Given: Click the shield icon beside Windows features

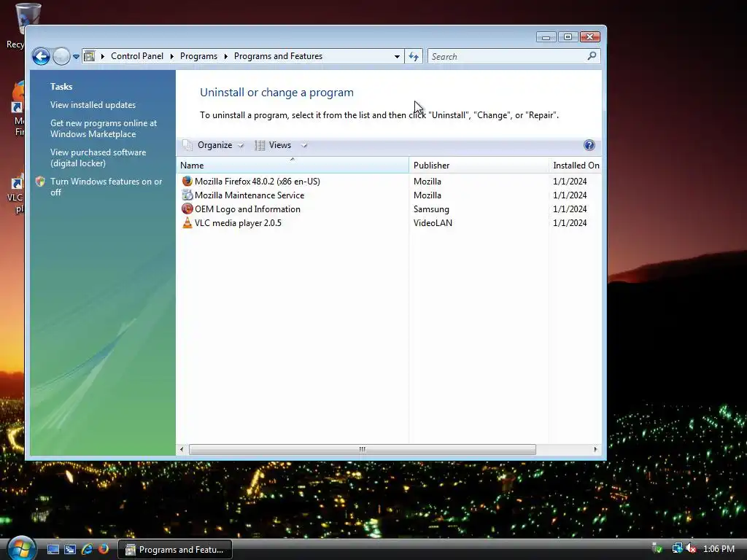Looking at the screenshot, I should [x=40, y=182].
